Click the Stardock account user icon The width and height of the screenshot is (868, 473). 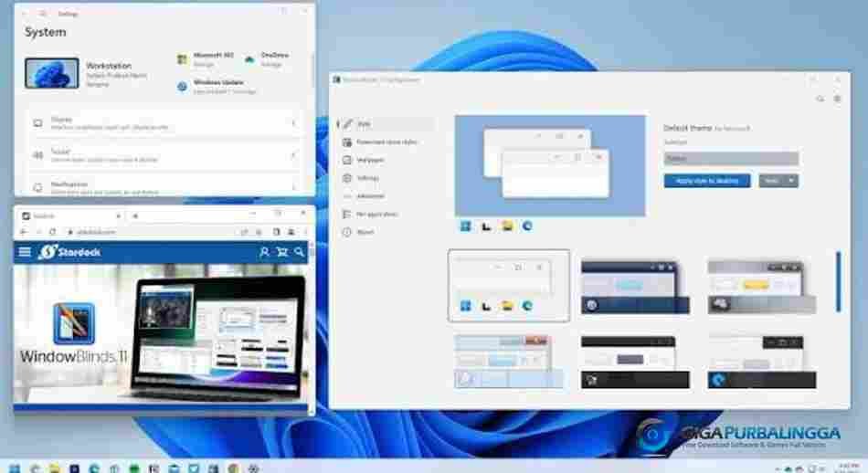pos(264,252)
